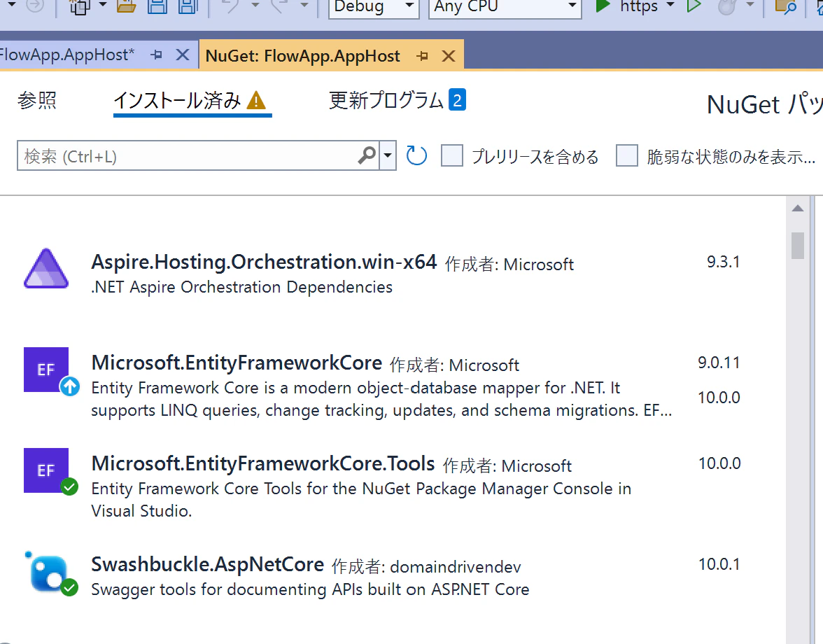Click Swashbuckle version 10.0.1
Image resolution: width=823 pixels, height=644 pixels.
719,564
